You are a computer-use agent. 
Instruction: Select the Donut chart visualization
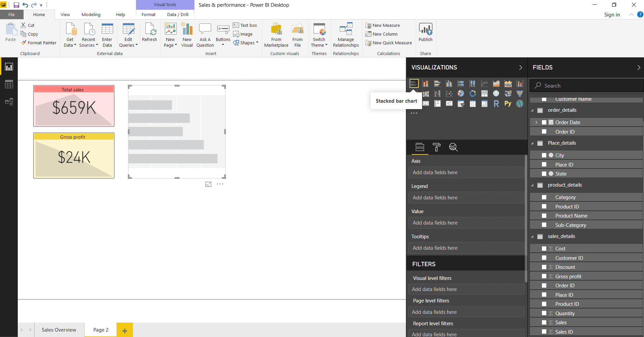pyautogui.click(x=473, y=93)
